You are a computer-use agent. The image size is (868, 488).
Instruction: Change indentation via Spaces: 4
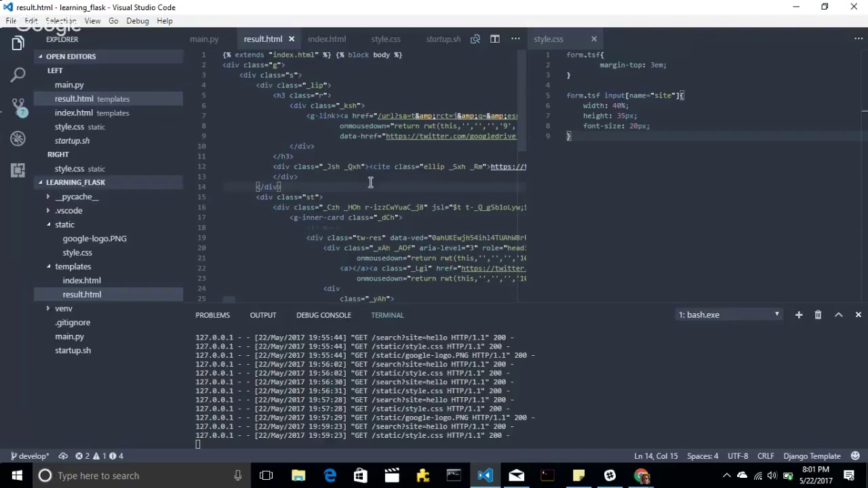click(x=703, y=456)
